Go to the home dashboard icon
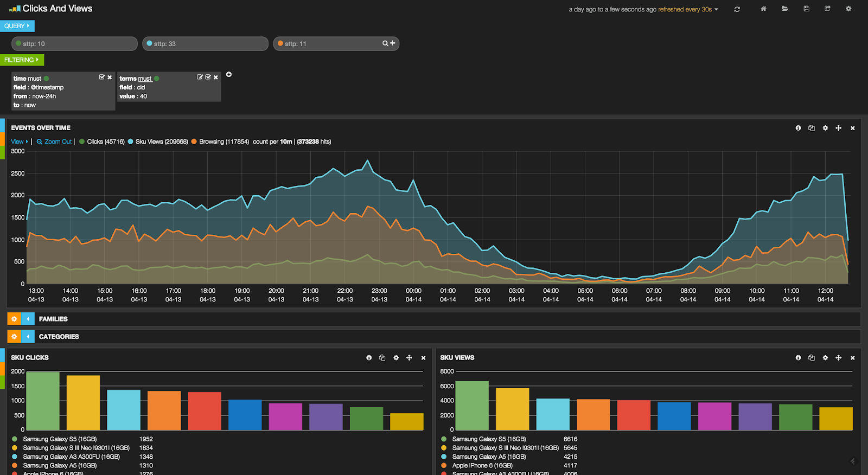Screen dimensions: 868x475 [x=763, y=9]
